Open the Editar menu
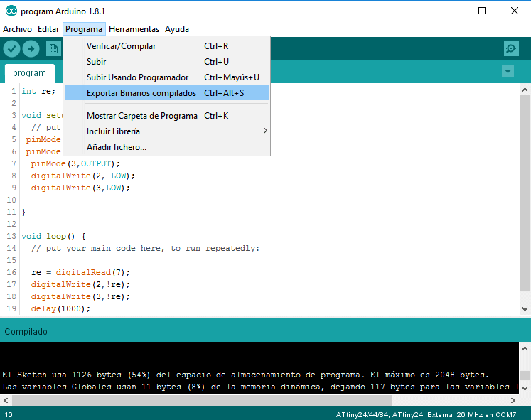This screenshot has width=531, height=420. pos(48,29)
